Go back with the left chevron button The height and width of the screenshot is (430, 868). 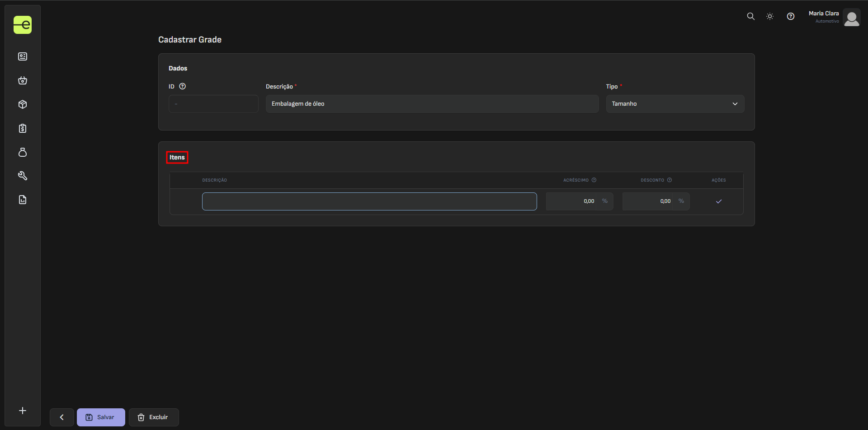(62, 417)
